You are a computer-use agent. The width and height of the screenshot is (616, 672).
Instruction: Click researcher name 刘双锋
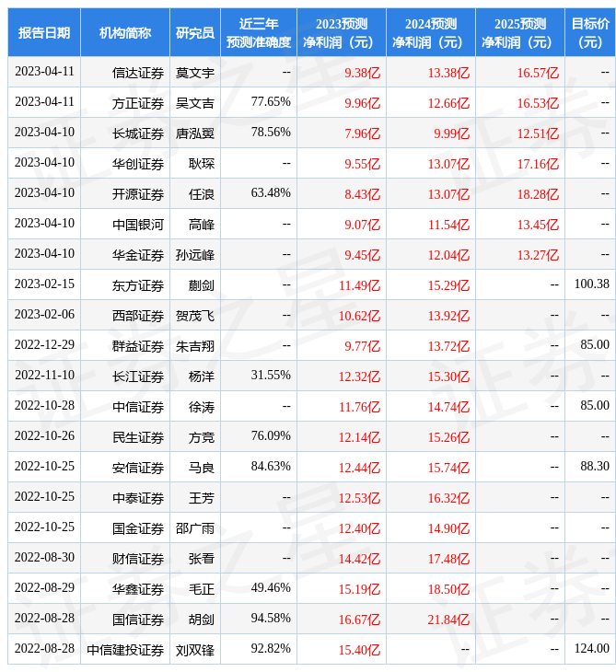pyautogui.click(x=195, y=651)
